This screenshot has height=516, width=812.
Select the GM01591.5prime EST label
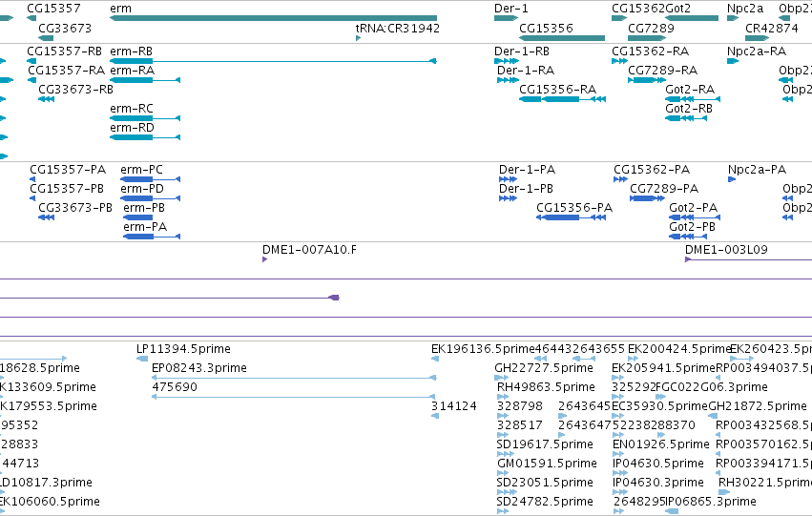[x=547, y=464]
